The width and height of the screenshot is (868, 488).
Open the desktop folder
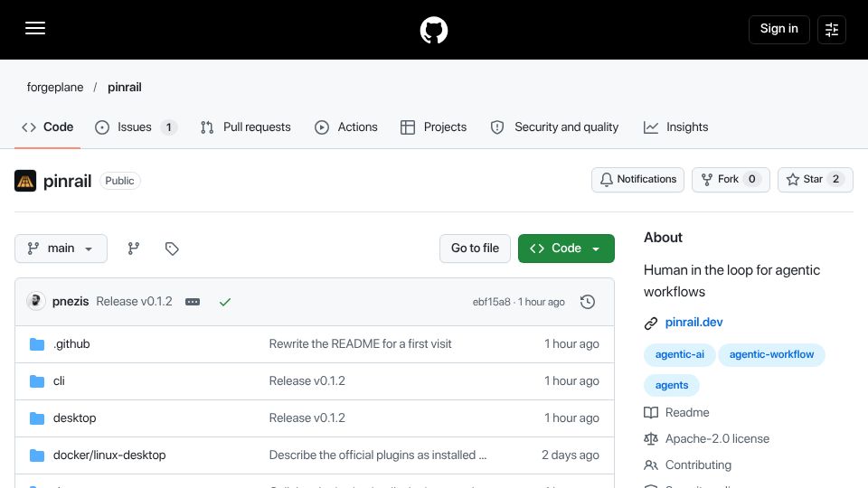click(75, 418)
